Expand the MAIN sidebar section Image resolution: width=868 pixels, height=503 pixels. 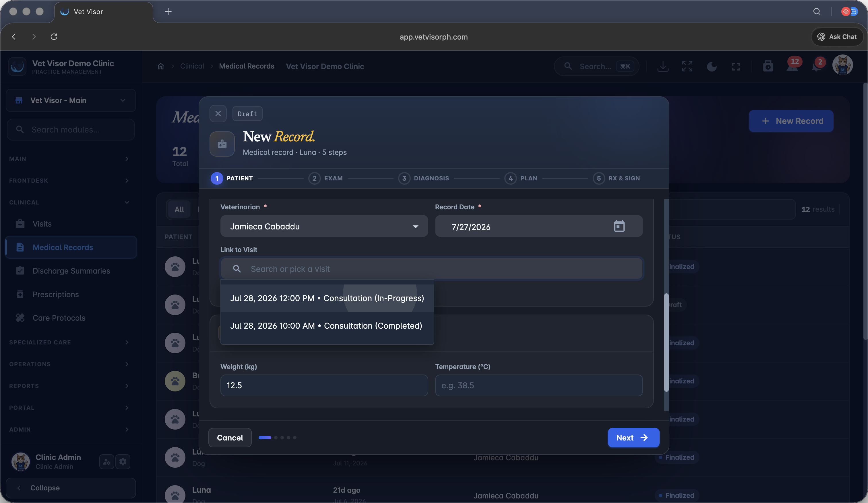[x=69, y=159]
